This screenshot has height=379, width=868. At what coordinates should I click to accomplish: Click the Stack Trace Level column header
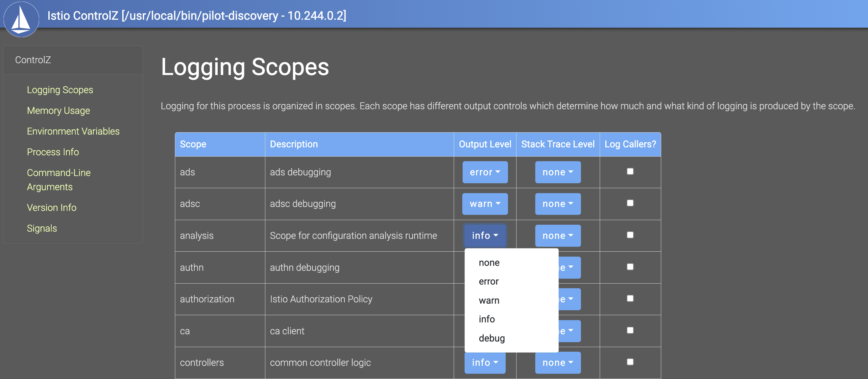click(x=558, y=144)
